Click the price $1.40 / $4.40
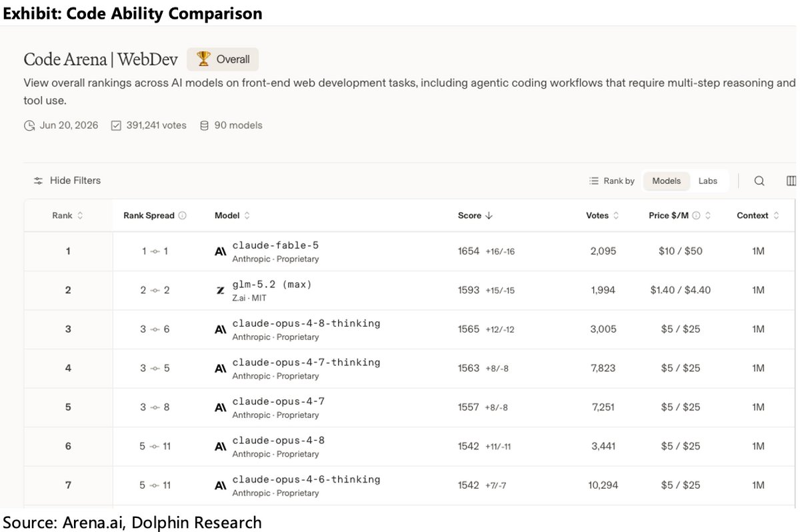 pyautogui.click(x=681, y=290)
